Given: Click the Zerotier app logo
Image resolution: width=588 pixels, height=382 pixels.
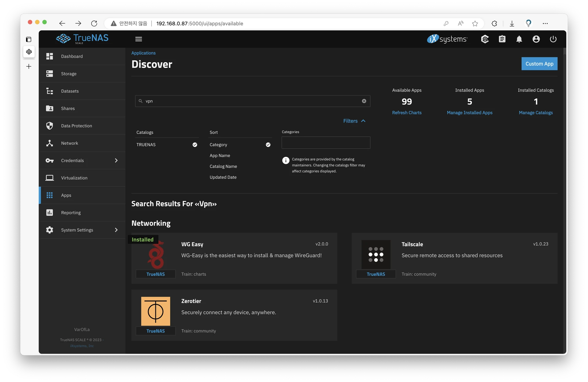Looking at the screenshot, I should (x=156, y=311).
